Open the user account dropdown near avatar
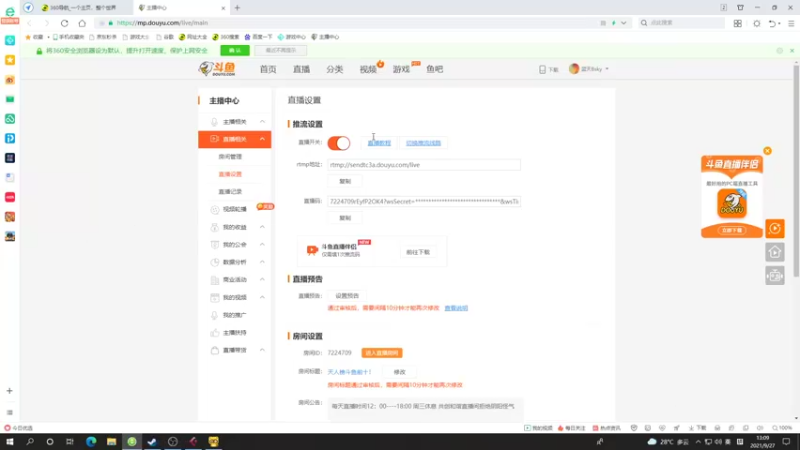Screen dimensions: 800x450 (x=589, y=69)
